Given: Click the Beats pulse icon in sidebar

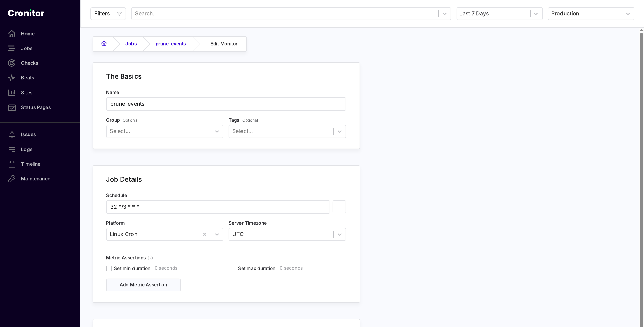Looking at the screenshot, I should click(12, 78).
